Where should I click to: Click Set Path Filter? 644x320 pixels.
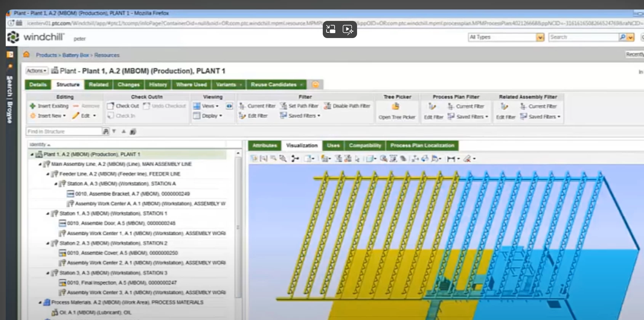tap(299, 106)
